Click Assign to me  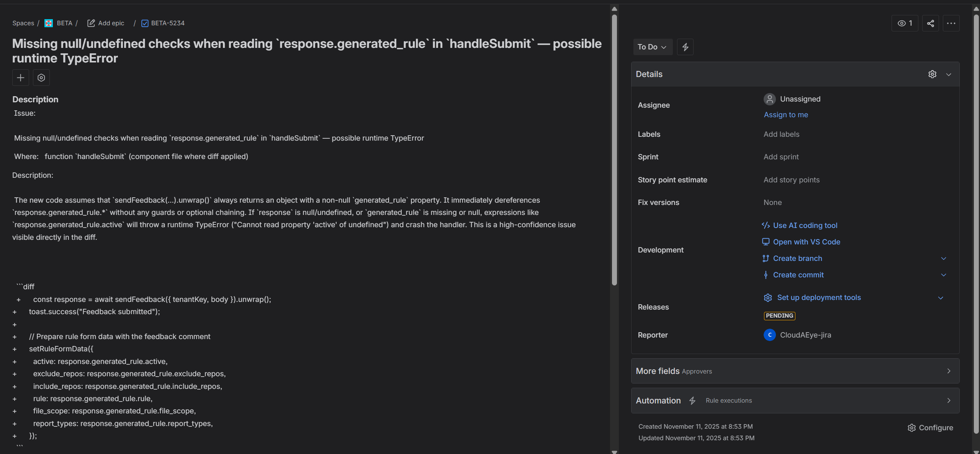(785, 115)
